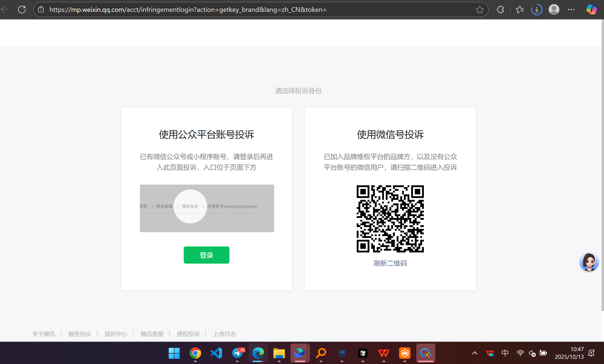Click the site information lock icon
Image resolution: width=604 pixels, height=364 pixels.
(41, 10)
